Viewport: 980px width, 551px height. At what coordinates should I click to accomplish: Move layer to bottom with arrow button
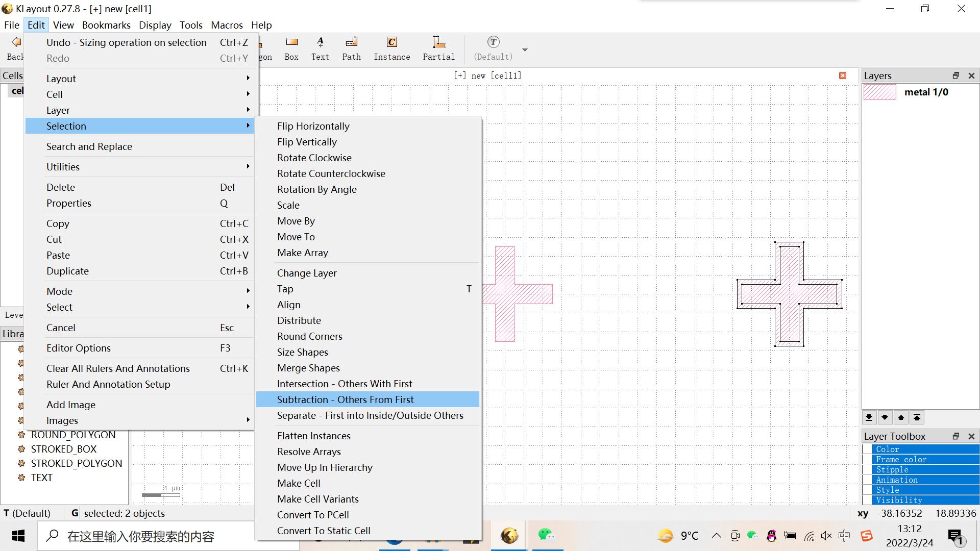pyautogui.click(x=869, y=417)
